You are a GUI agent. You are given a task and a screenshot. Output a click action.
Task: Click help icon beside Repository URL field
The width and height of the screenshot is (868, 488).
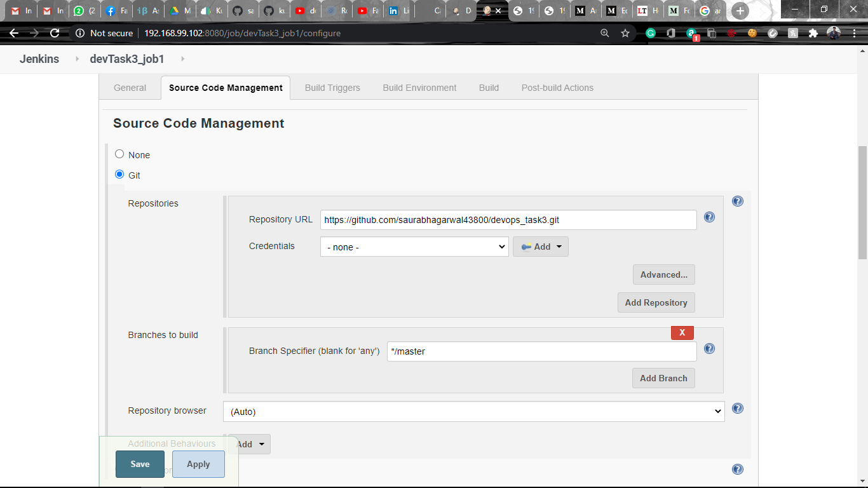tap(709, 217)
